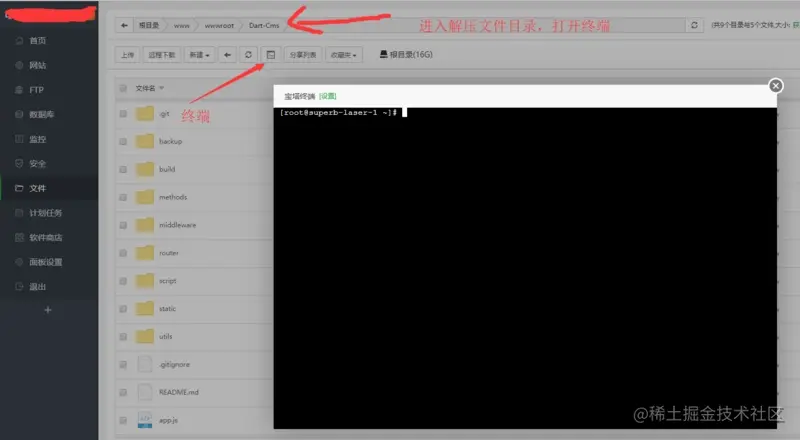Click the build folder icon
800x440 pixels.
point(145,169)
